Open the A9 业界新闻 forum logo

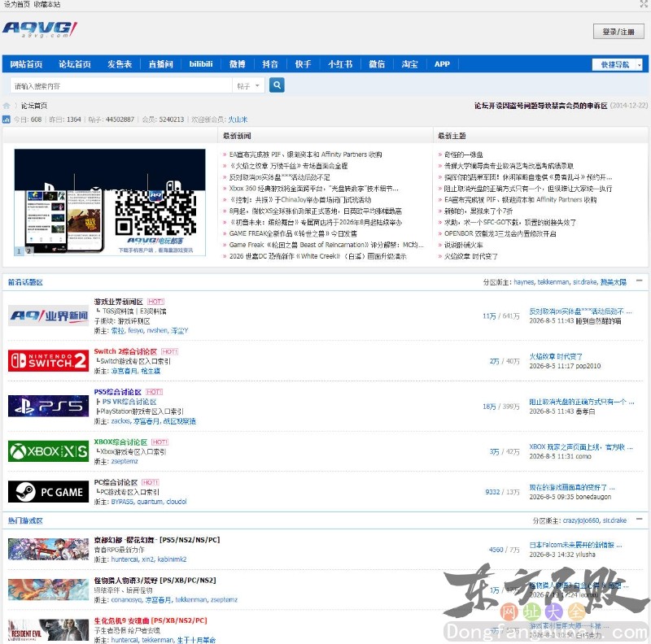pos(49,315)
